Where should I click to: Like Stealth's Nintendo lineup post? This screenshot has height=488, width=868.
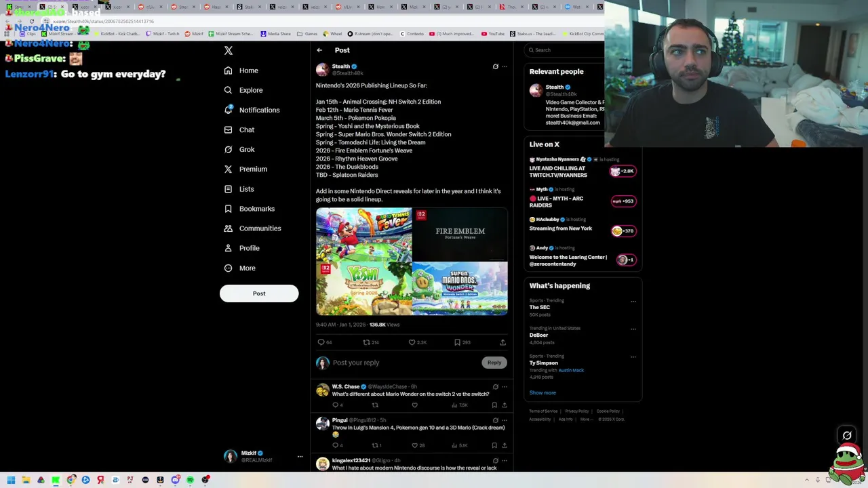pyautogui.click(x=412, y=342)
